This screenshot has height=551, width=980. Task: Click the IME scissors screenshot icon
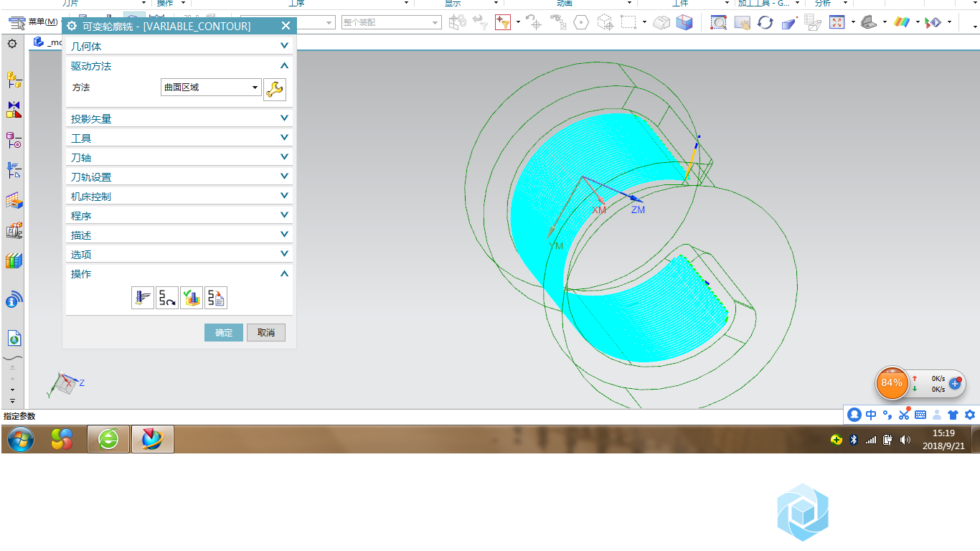pos(904,415)
